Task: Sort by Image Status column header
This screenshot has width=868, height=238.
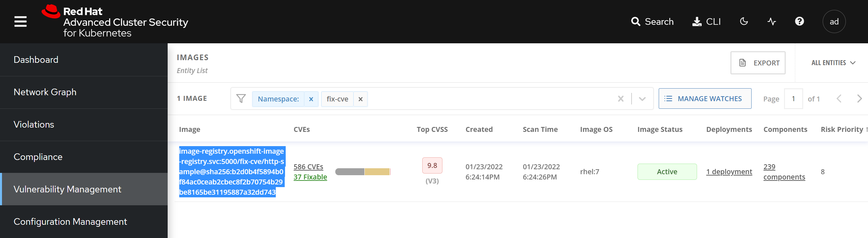Action: (660, 130)
